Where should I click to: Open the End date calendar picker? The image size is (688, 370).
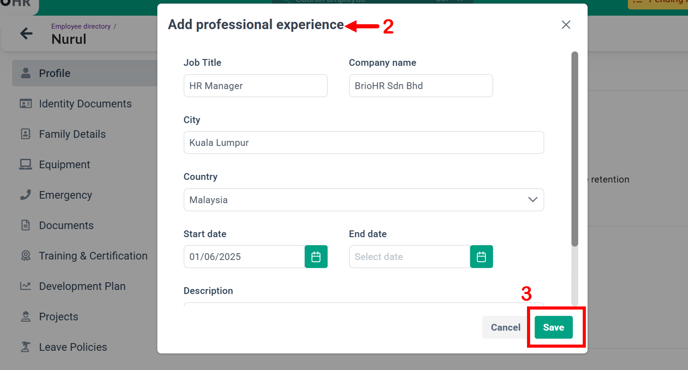pos(481,257)
